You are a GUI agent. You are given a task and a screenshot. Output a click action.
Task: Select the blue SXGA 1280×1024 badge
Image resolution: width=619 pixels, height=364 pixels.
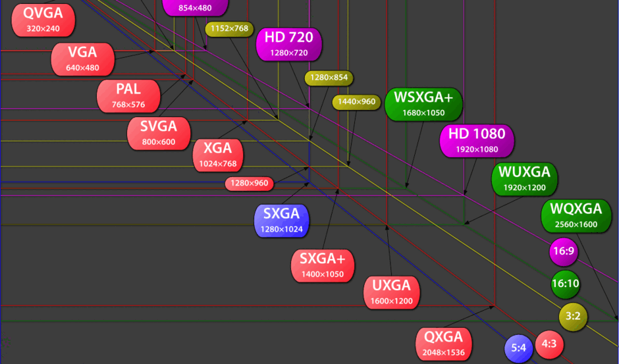281,221
